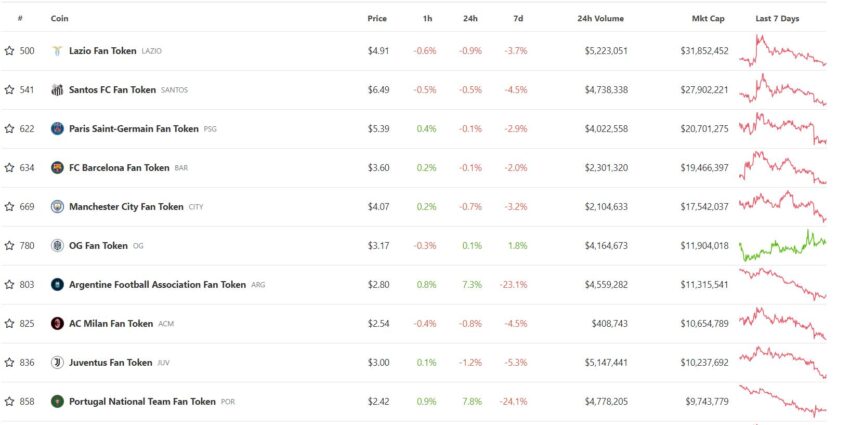This screenshot has width=850, height=425.
Task: Click the Manchester City badge icon
Action: click(x=57, y=207)
